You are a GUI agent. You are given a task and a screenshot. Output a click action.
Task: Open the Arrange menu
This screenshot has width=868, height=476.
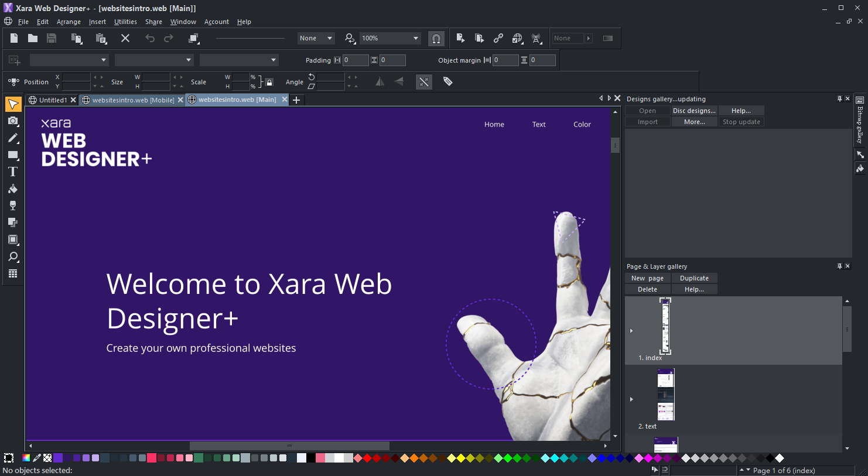pos(69,22)
